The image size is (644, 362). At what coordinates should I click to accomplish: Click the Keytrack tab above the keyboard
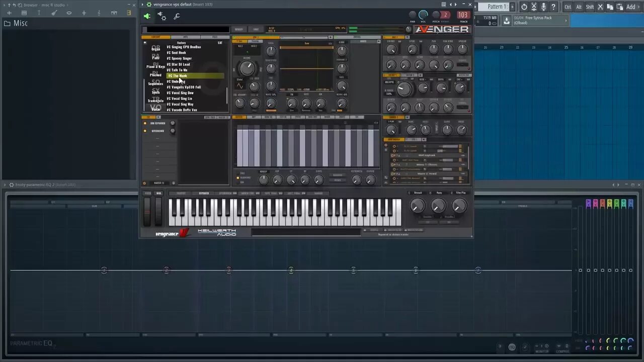click(x=204, y=193)
